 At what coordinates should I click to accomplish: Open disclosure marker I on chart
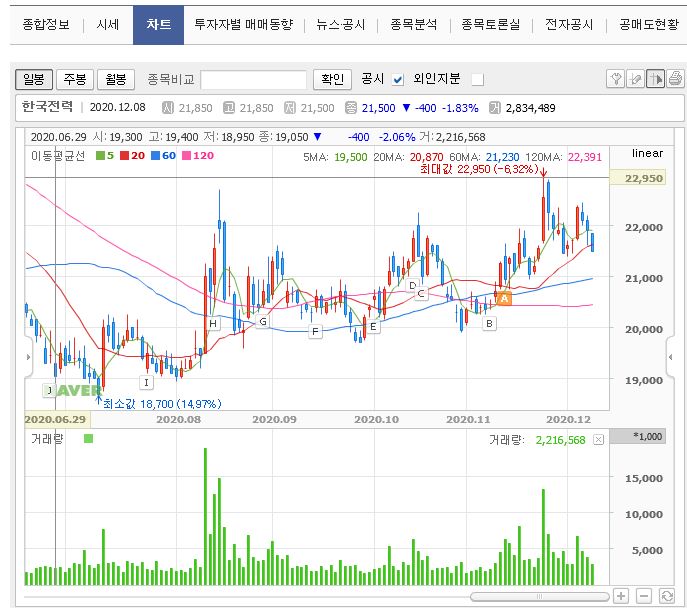click(146, 382)
